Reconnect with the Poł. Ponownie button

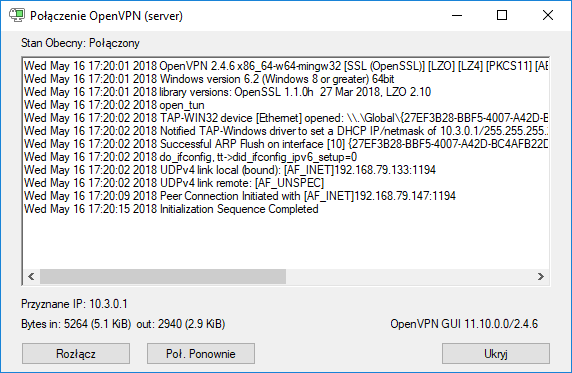201,353
